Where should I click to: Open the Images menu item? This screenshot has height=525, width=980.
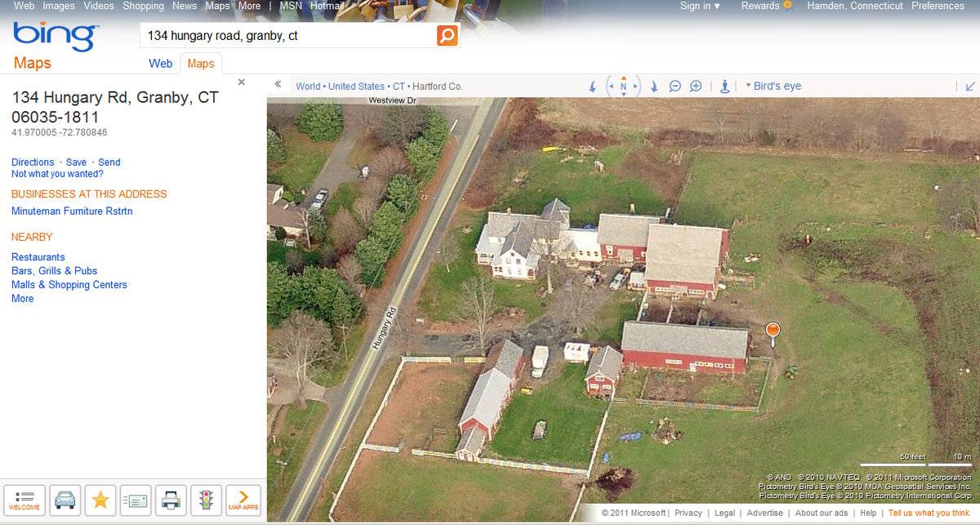click(59, 6)
